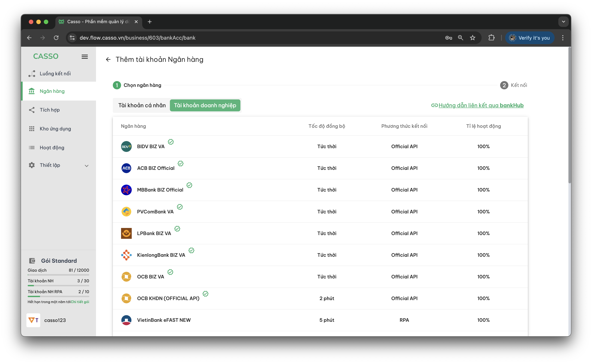592x364 pixels.
Task: Select Tài khoản doanh nghiệp tab
Action: click(205, 105)
